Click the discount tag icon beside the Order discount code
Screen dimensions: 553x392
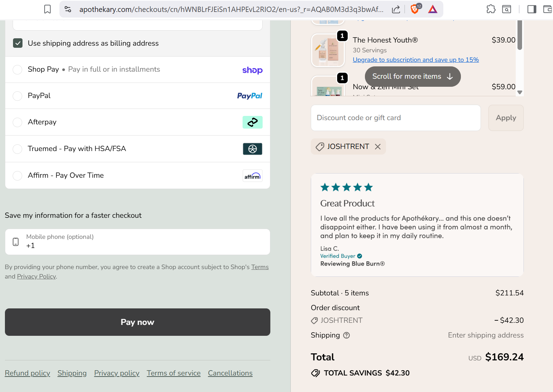[314, 320]
